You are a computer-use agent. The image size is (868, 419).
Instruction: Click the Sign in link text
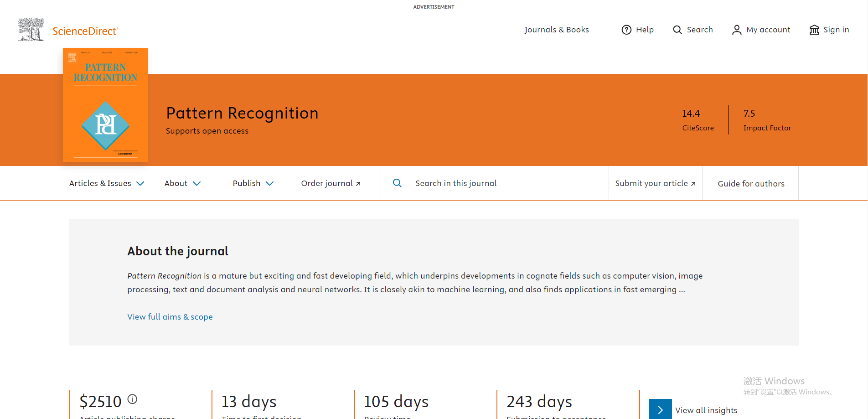[x=836, y=30]
